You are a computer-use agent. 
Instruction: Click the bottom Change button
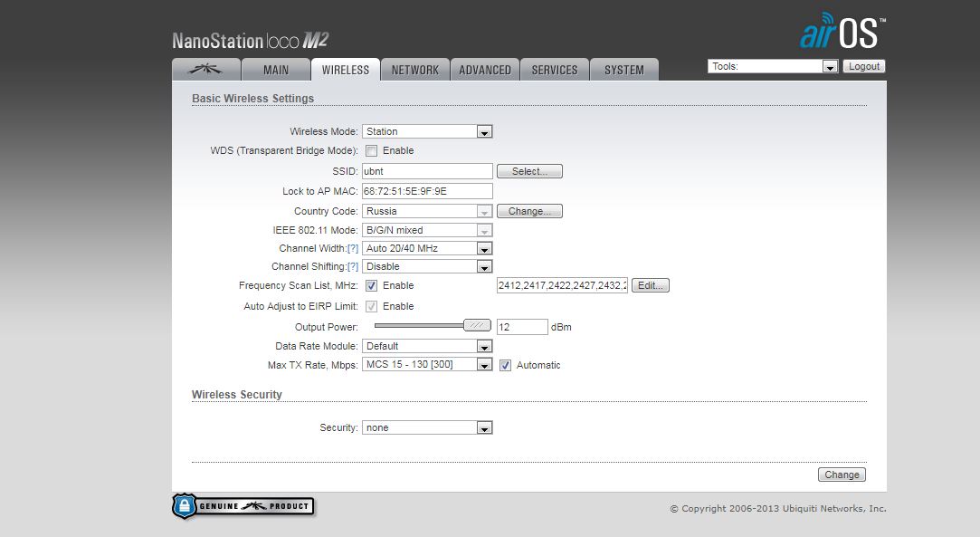842,475
